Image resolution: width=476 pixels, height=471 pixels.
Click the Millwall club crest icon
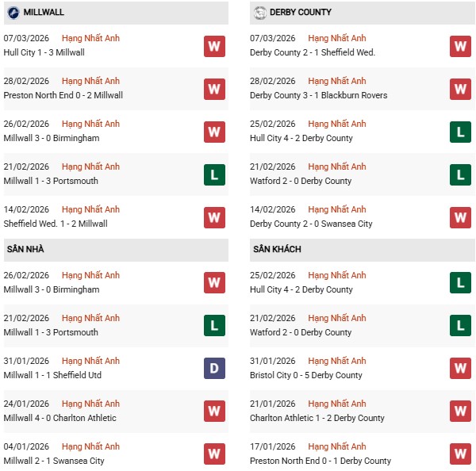point(13,13)
